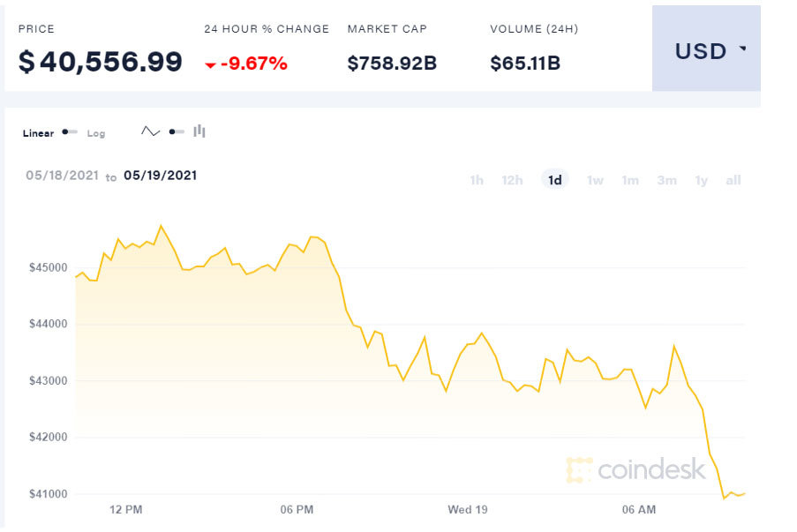This screenshot has height=532, width=797.
Task: Click the price line peak above $45000
Action: click(161, 226)
